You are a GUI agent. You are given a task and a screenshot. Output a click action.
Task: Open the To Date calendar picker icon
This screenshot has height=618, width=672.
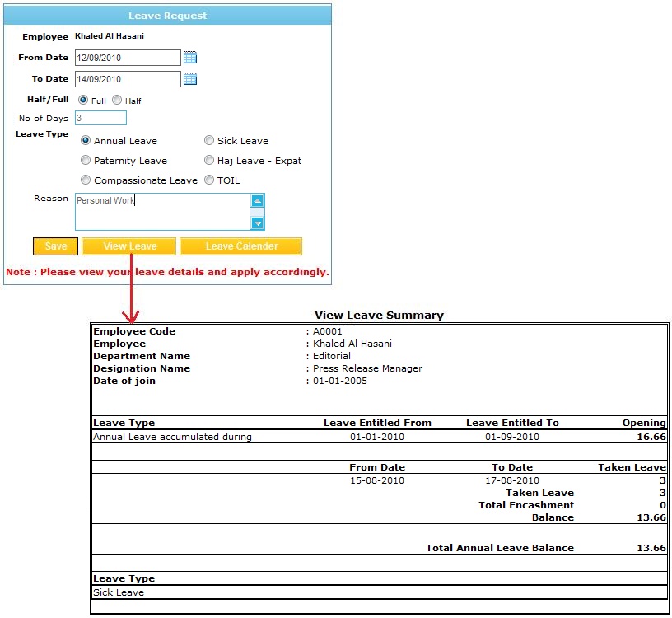(x=190, y=78)
